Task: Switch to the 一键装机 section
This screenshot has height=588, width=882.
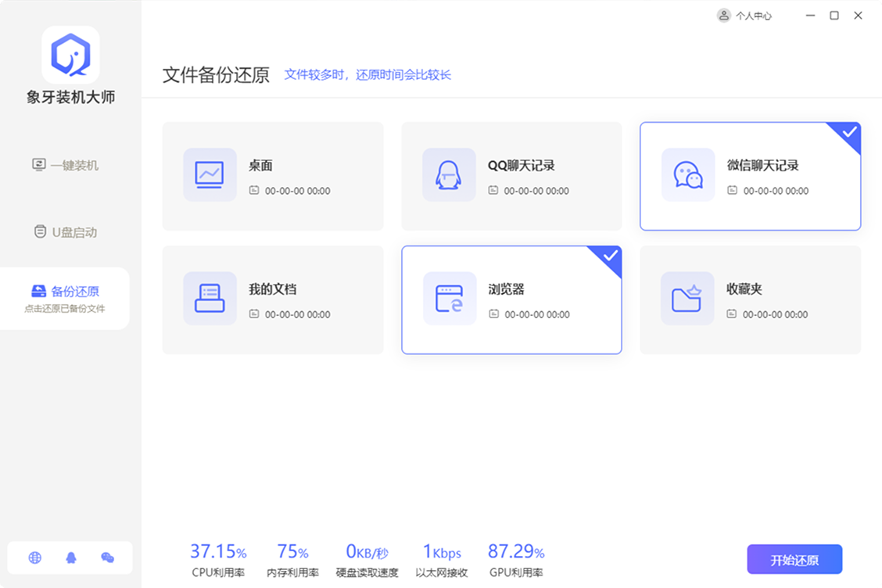Action: [x=66, y=165]
